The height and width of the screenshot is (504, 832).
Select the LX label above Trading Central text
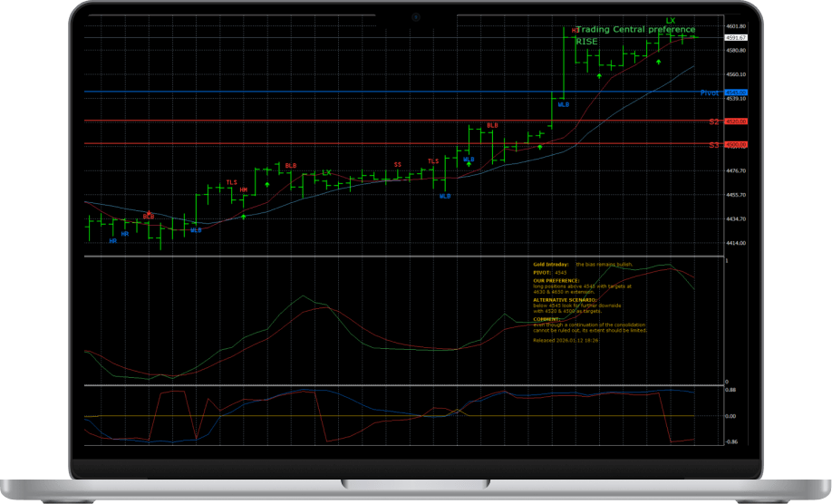[671, 20]
